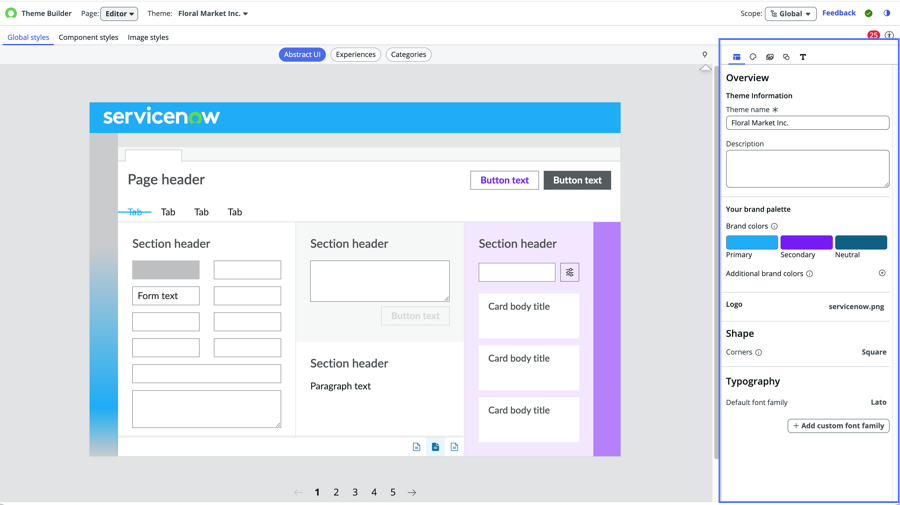
Task: Go to preview page 2
Action: (x=336, y=492)
